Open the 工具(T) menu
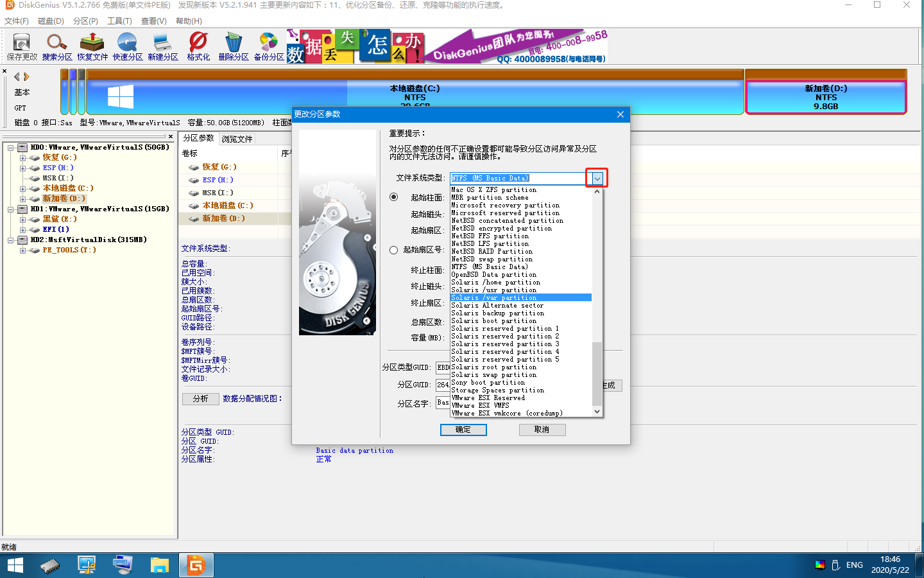 (119, 21)
